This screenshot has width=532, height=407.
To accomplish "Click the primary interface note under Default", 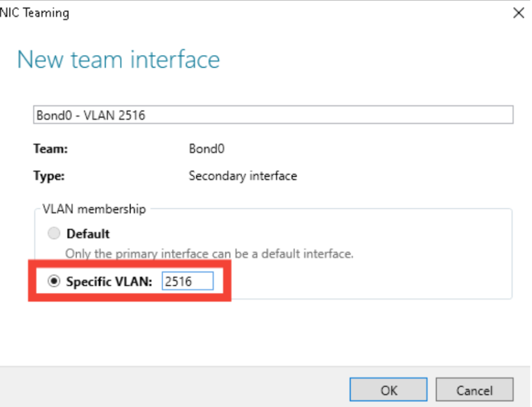I will point(210,254).
